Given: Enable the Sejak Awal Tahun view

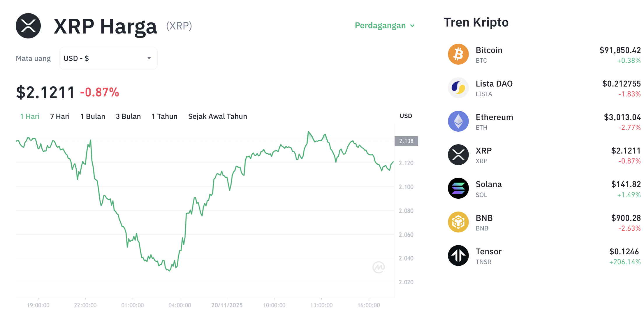Looking at the screenshot, I should click(217, 116).
